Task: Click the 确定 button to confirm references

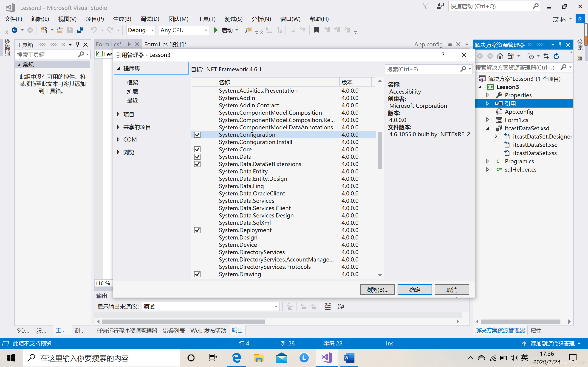Action: tap(414, 289)
